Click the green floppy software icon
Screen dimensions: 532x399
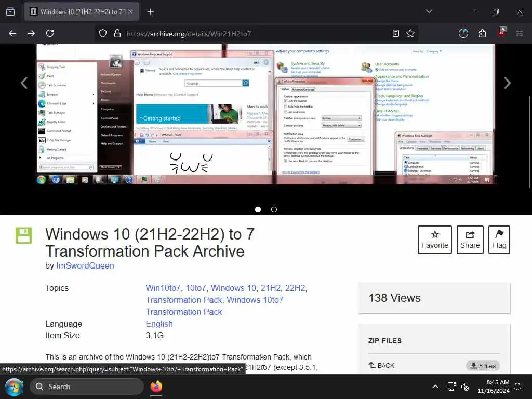tap(24, 235)
